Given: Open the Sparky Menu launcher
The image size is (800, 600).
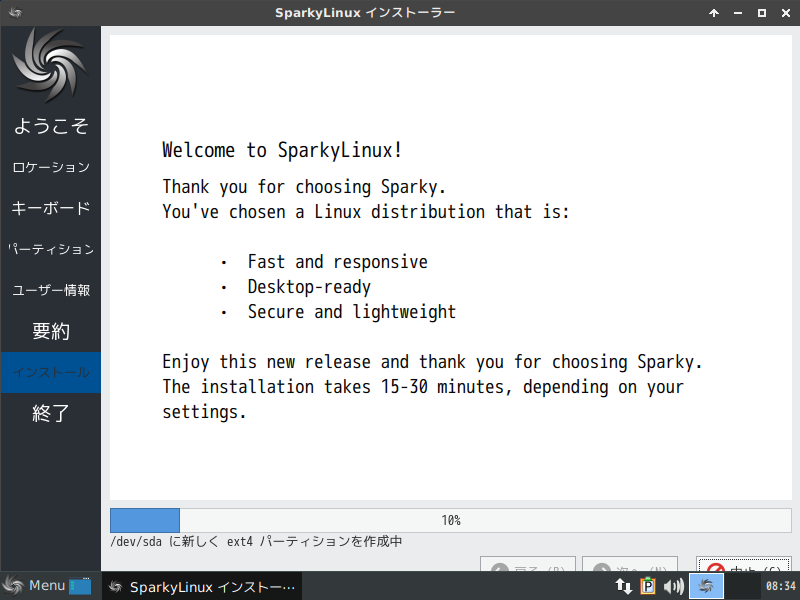Looking at the screenshot, I should [34, 586].
